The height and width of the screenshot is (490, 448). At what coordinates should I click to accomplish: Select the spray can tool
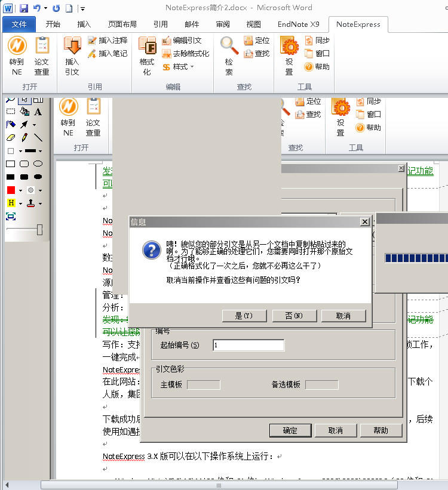[x=11, y=124]
